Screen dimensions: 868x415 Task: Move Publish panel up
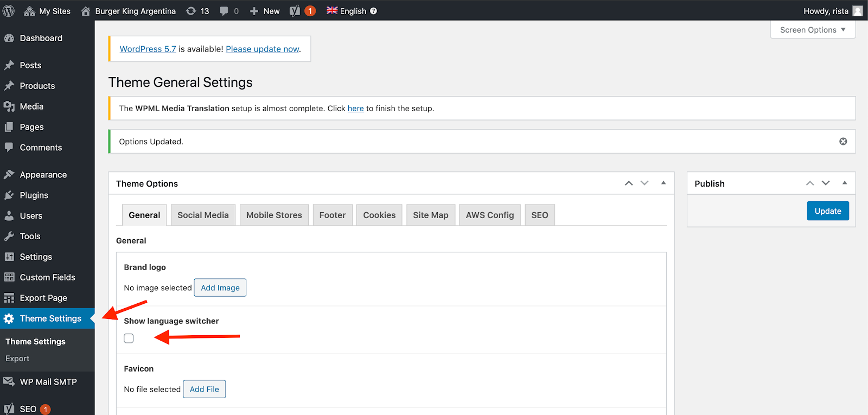tap(810, 183)
